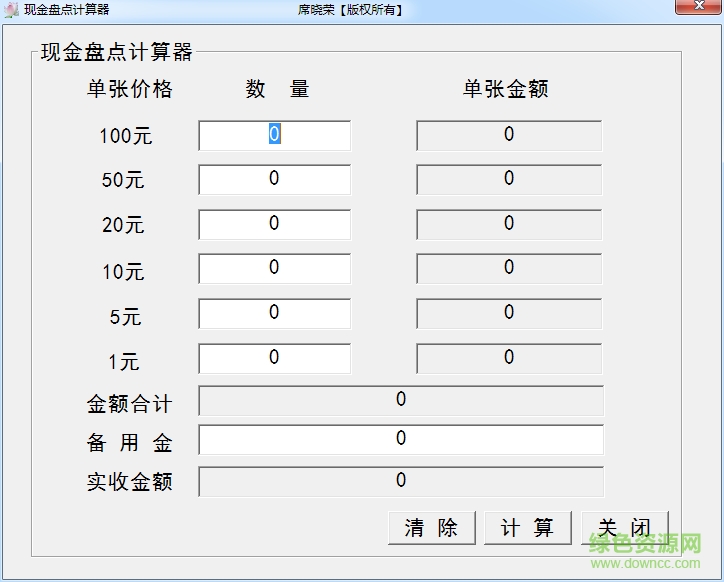
Task: Click the 100元 单张金额 result field
Action: (509, 135)
